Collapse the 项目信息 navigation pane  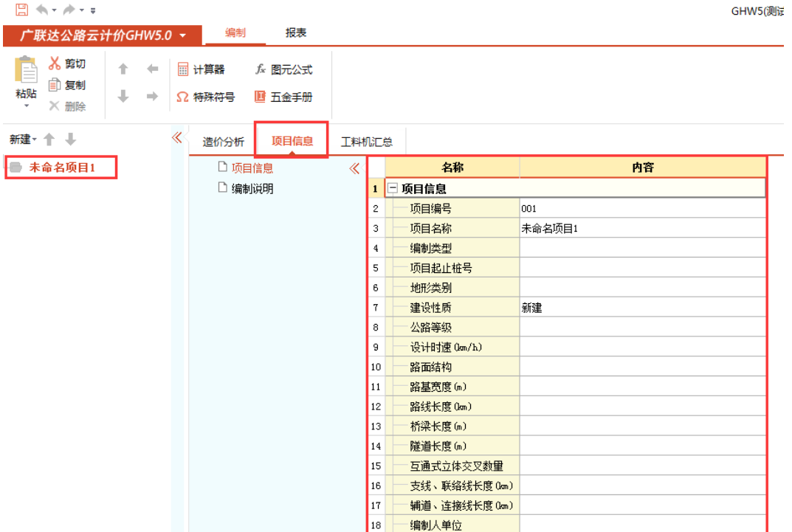click(x=354, y=168)
